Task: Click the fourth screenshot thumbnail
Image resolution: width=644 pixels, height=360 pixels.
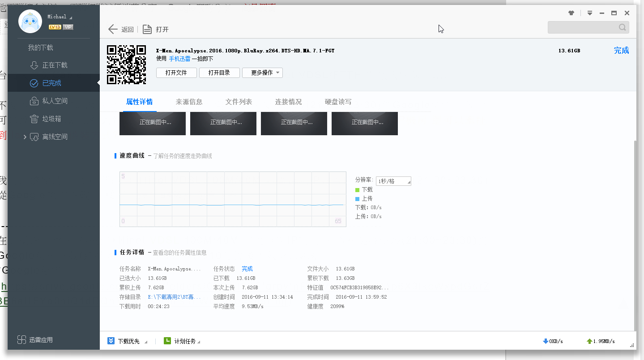Action: pos(365,124)
